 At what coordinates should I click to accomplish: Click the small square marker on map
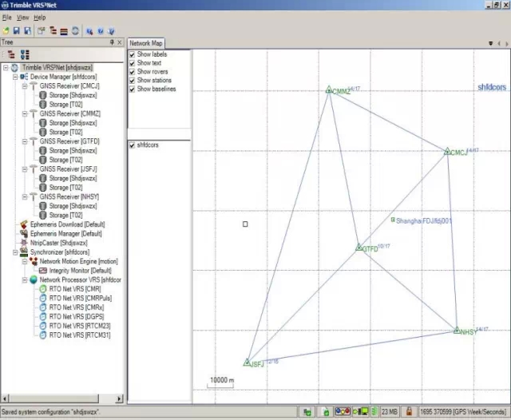click(245, 224)
